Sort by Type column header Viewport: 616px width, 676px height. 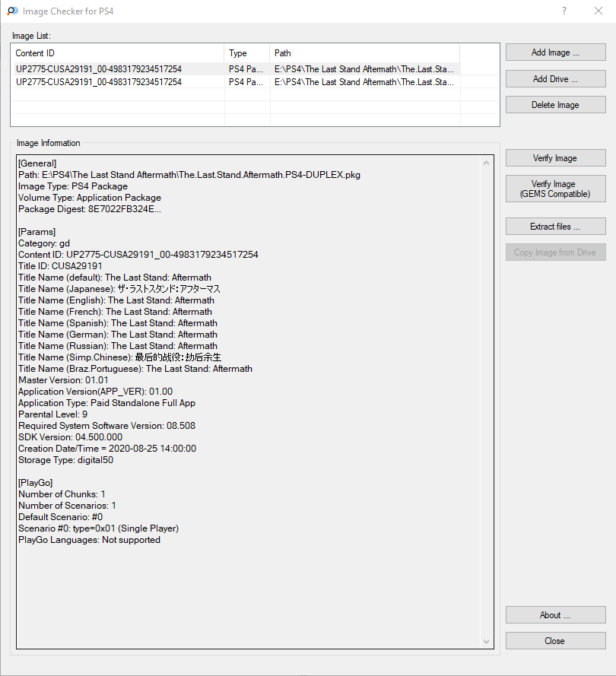[x=247, y=53]
